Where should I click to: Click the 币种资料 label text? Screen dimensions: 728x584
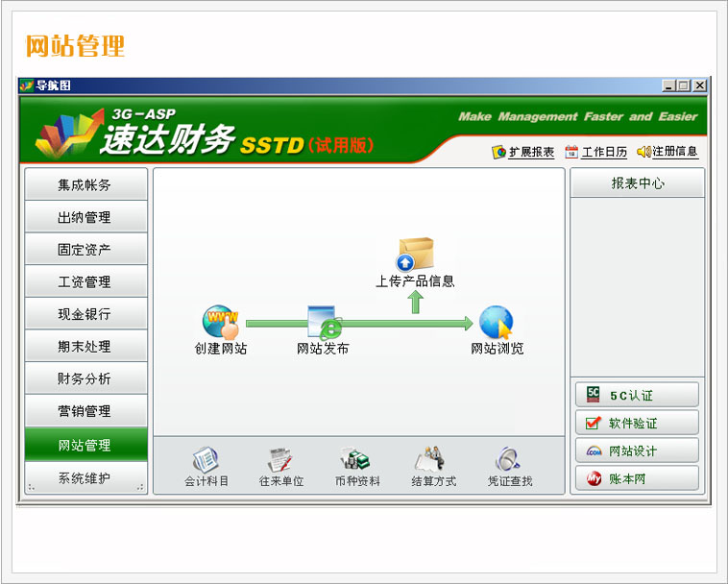357,481
